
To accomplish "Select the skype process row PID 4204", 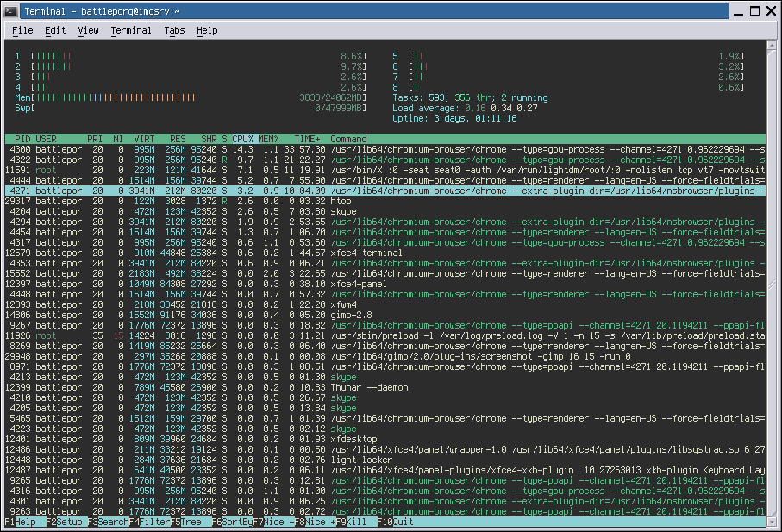I will [385, 211].
